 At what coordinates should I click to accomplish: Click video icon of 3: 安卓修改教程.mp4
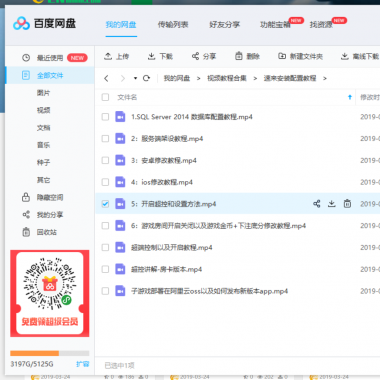click(x=120, y=160)
